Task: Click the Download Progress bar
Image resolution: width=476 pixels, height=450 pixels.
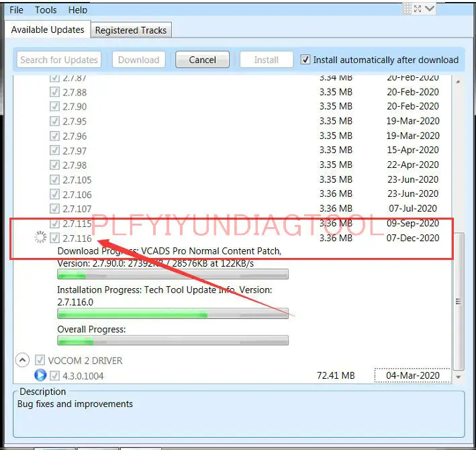Action: click(x=173, y=275)
